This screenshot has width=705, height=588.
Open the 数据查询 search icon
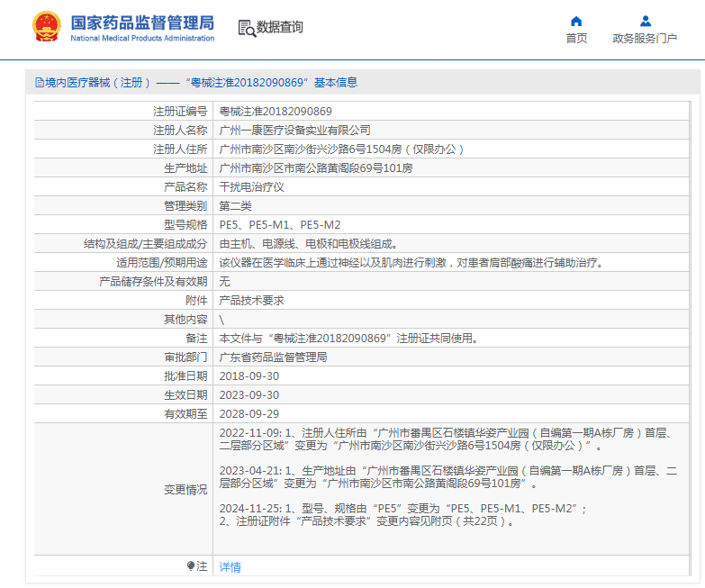pyautogui.click(x=247, y=28)
